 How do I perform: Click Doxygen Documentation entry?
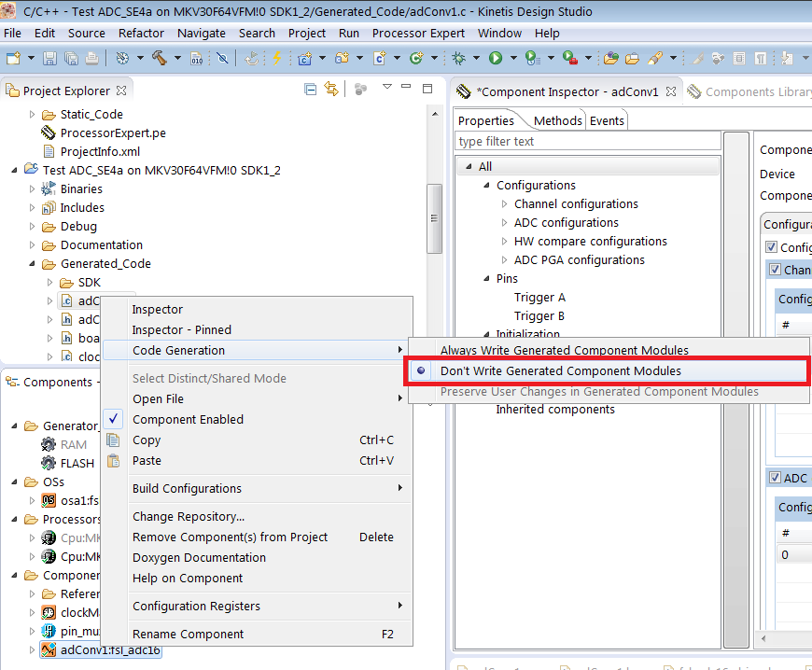point(199,557)
